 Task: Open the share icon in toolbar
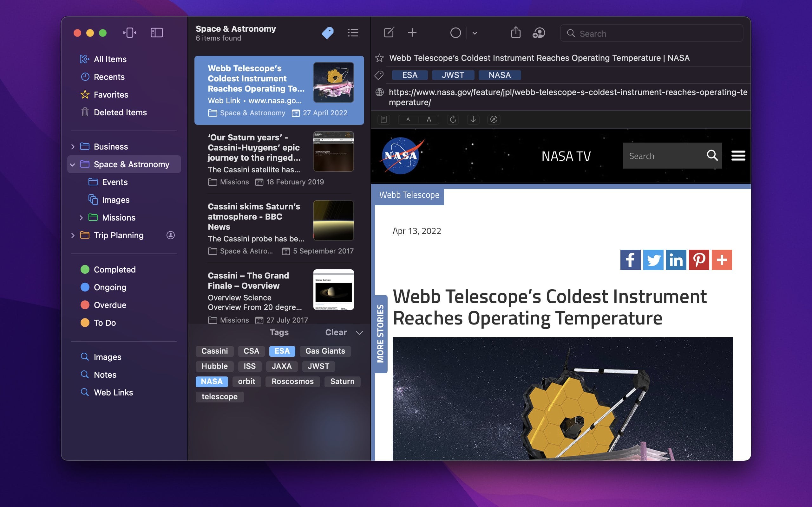[x=515, y=33]
